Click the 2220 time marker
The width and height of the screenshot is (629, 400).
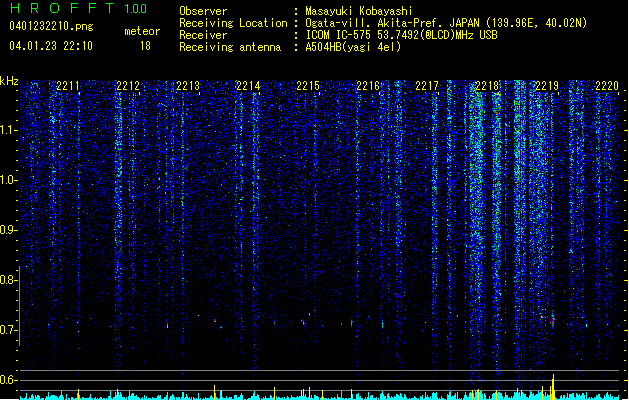pyautogui.click(x=607, y=85)
